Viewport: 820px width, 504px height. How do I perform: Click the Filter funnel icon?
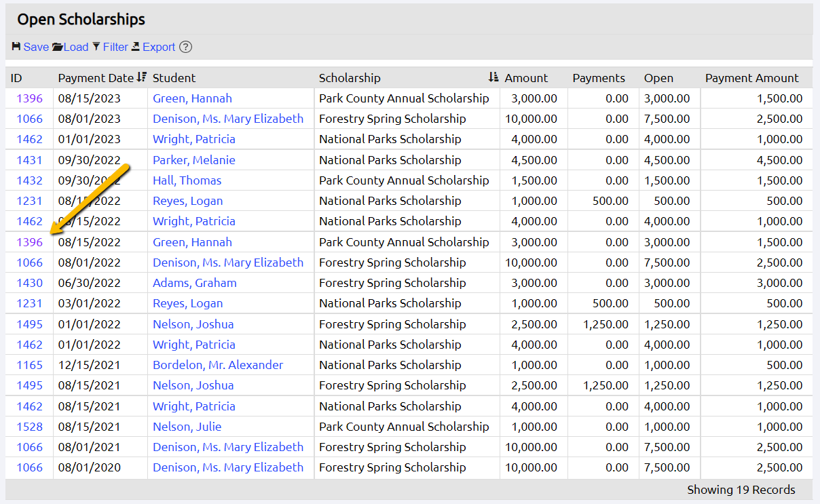96,47
